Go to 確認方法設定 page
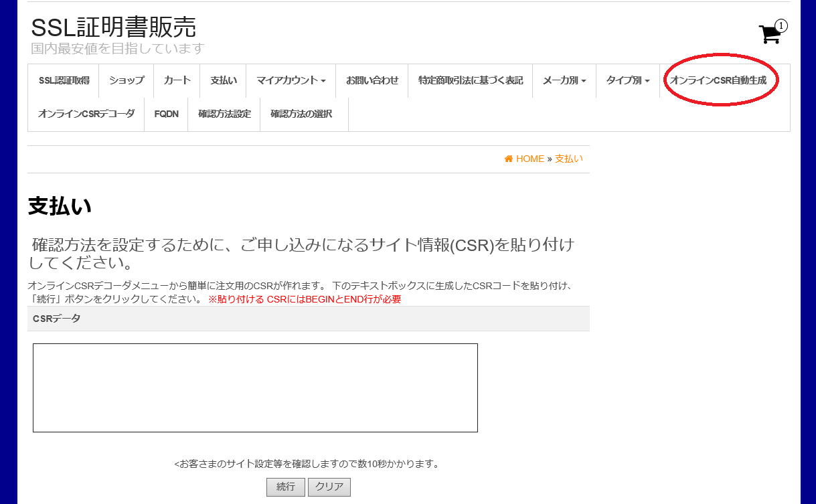Screen dimensions: 816x504 tap(223, 114)
